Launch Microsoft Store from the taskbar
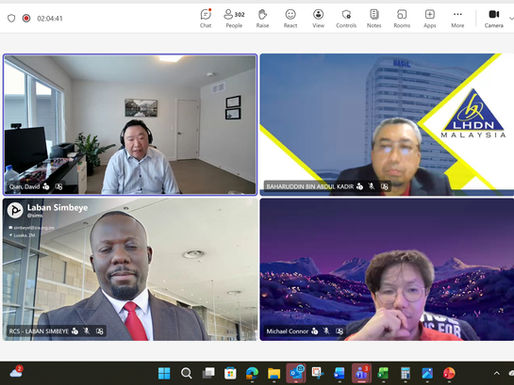This screenshot has height=385, width=514. point(230,373)
